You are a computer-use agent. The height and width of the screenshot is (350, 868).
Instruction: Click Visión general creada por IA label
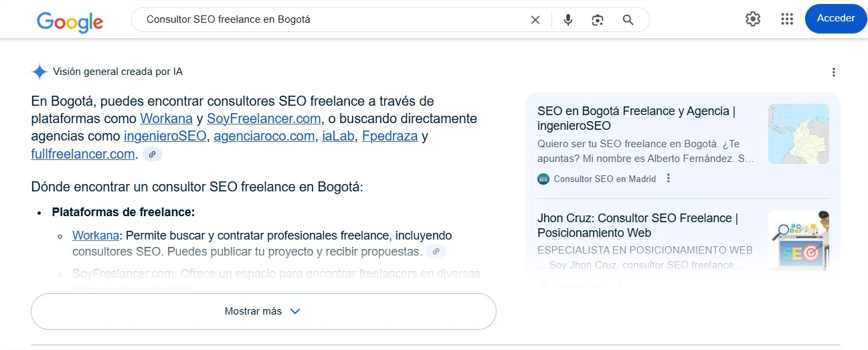click(118, 72)
